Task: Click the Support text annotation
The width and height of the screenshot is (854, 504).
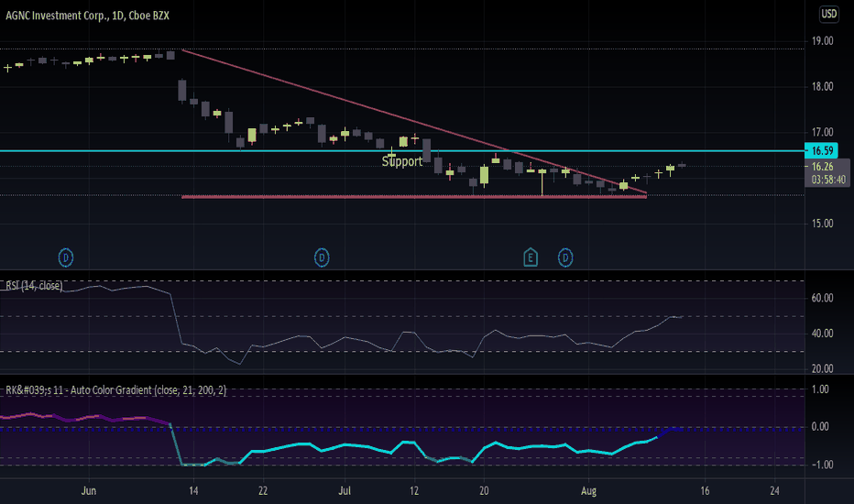Action: [x=402, y=162]
